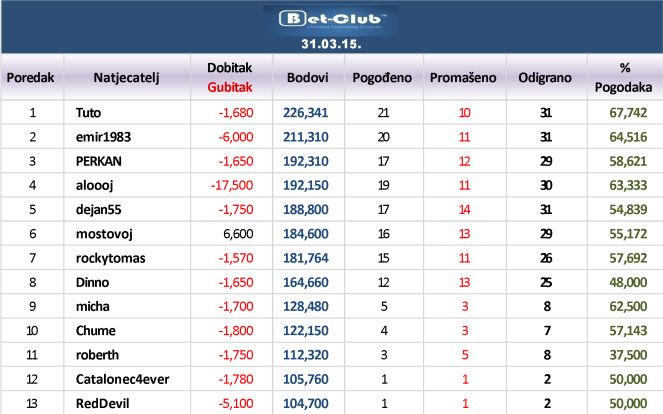
Task: Click Tuto's hit percentage 67,742
Action: (627, 113)
